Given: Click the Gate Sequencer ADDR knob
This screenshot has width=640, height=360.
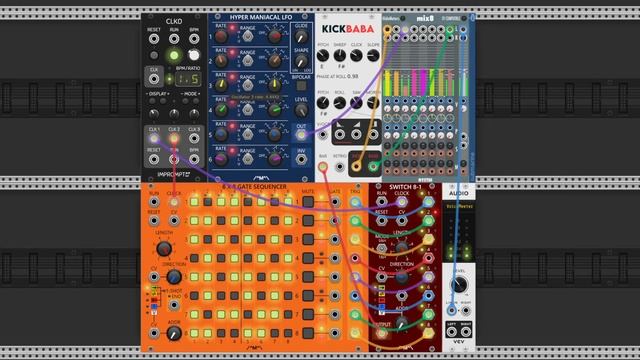Looking at the screenshot, I should point(174,333).
